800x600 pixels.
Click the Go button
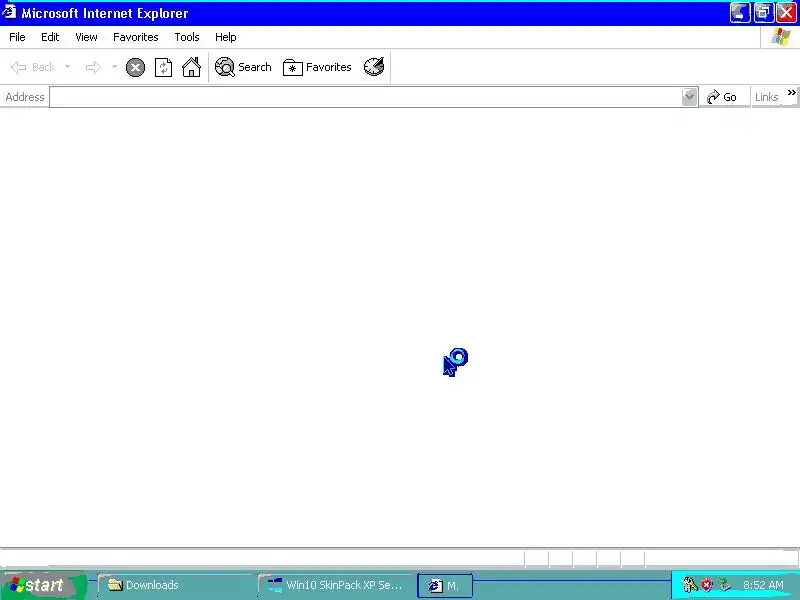pos(722,97)
